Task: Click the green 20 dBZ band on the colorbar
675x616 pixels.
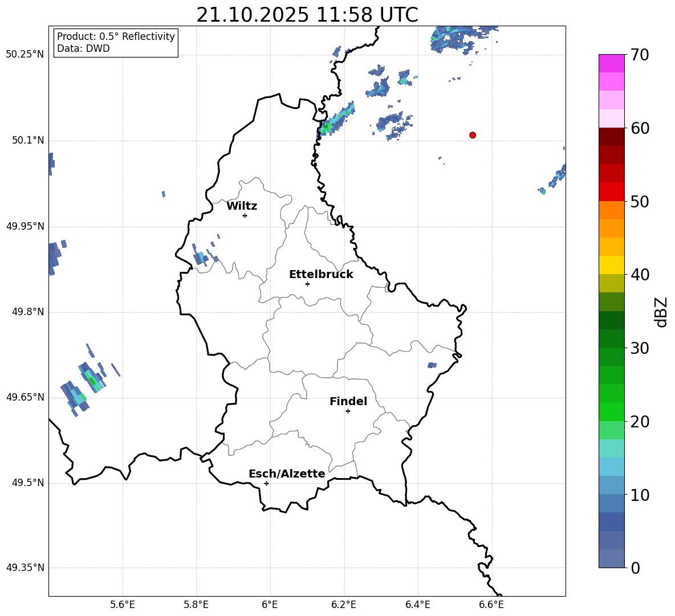Action: 611,411
